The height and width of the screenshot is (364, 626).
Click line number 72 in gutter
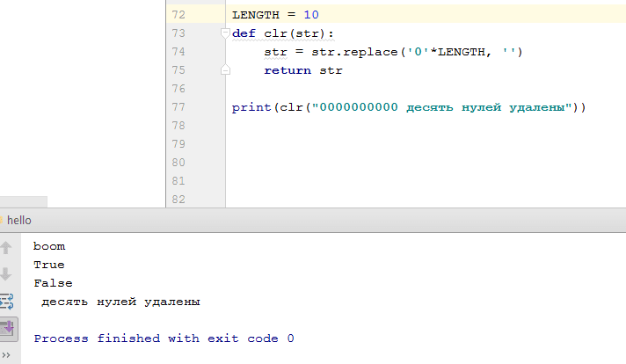point(178,15)
